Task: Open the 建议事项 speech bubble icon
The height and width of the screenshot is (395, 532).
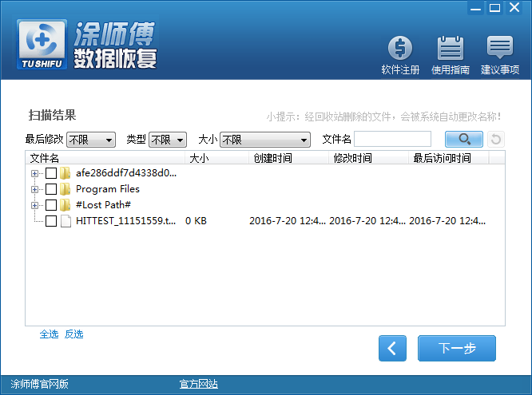Action: click(500, 47)
